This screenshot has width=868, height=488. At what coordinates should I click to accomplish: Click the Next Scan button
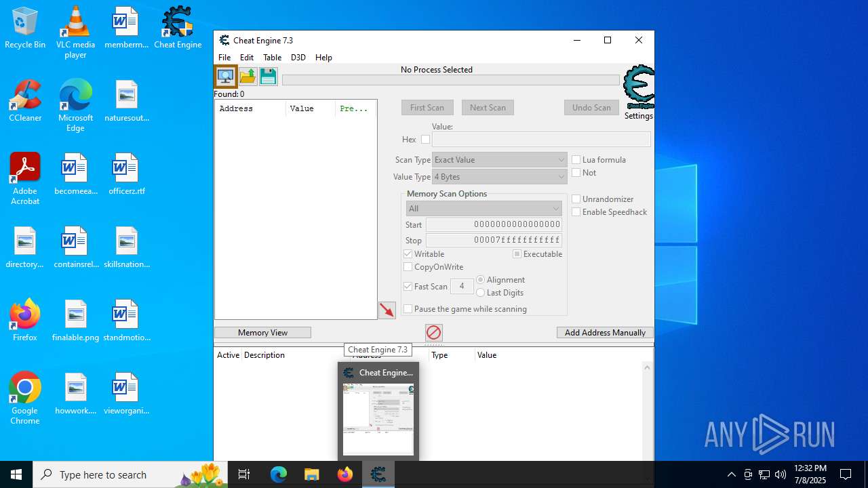pos(488,108)
